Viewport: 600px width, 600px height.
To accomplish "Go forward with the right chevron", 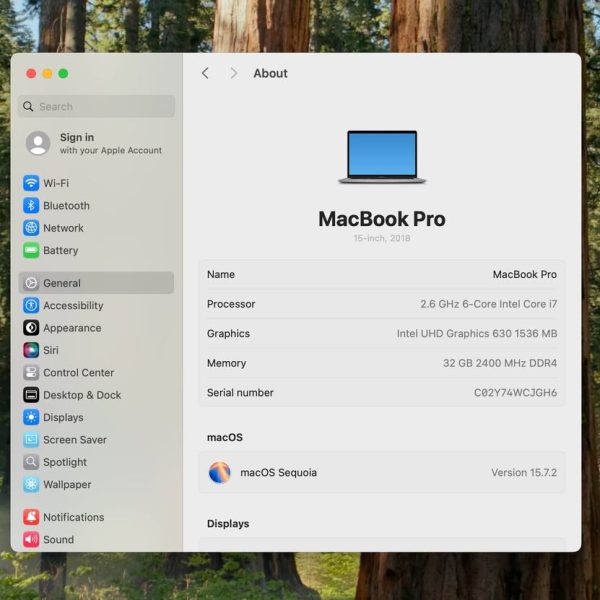I will coord(233,73).
